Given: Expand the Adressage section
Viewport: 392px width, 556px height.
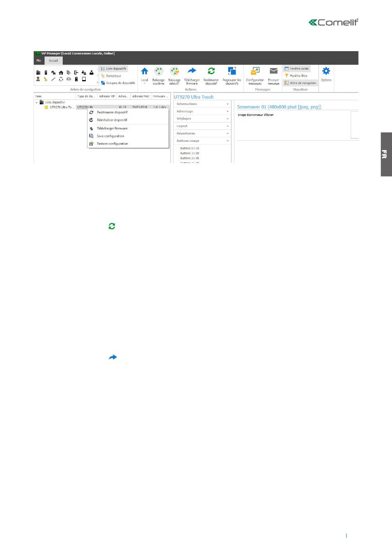Looking at the screenshot, I should [x=202, y=111].
